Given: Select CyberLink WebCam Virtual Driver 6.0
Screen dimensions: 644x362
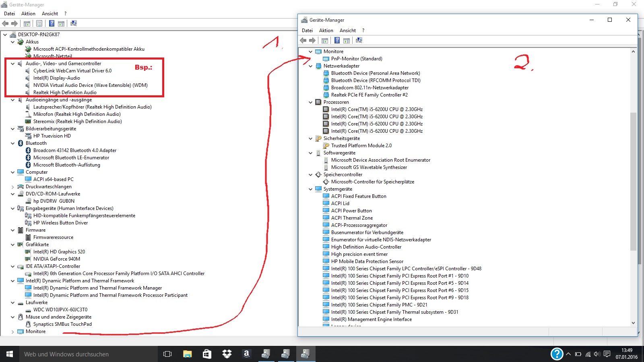Looking at the screenshot, I should [x=72, y=71].
